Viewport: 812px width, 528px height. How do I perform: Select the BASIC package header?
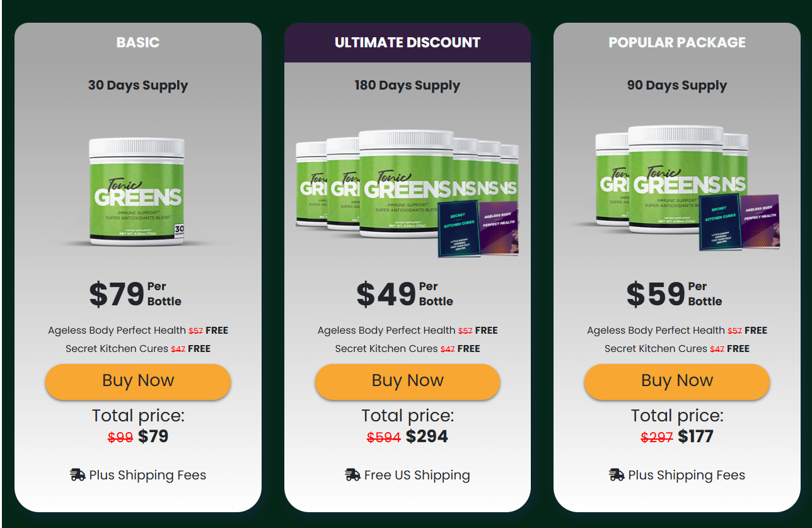[x=137, y=42]
